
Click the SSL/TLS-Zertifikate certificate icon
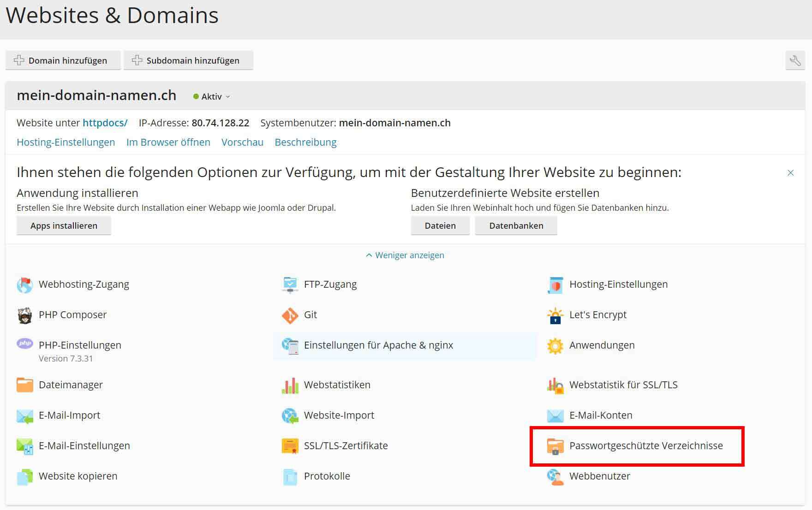[290, 446]
